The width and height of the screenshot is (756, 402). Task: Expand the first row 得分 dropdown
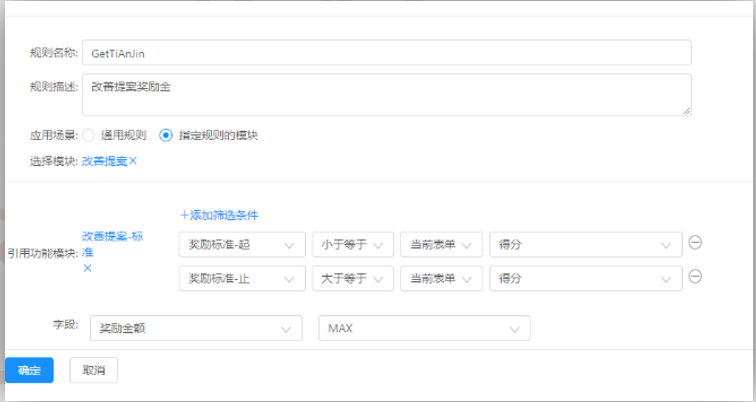point(585,245)
